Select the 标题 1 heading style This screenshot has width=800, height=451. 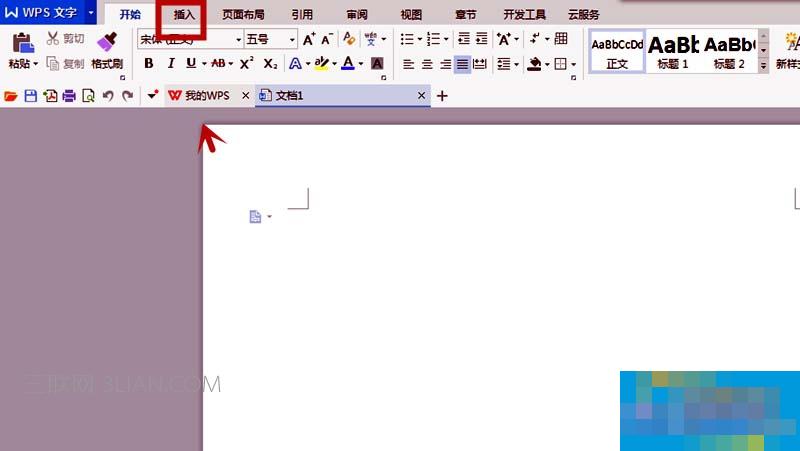pos(673,52)
